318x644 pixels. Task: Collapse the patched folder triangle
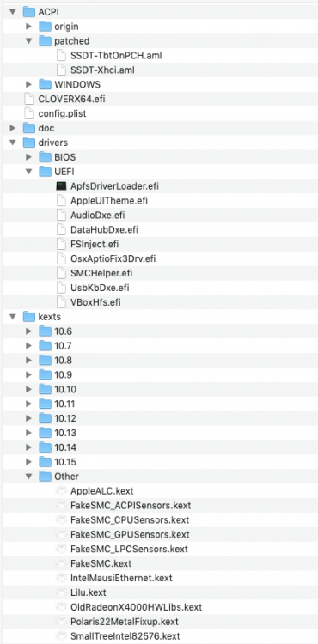tap(28, 41)
